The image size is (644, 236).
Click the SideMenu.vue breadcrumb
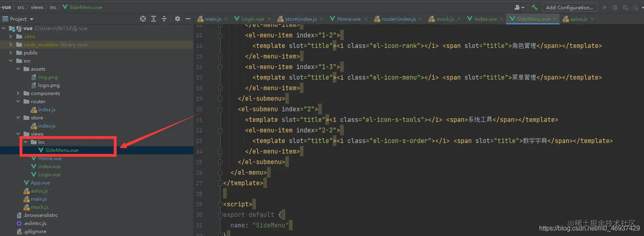tap(82, 7)
